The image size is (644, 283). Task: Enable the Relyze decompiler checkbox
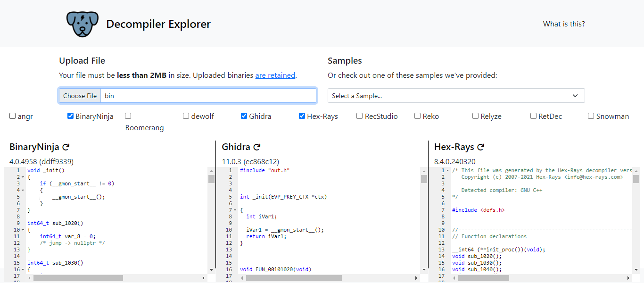pyautogui.click(x=476, y=116)
